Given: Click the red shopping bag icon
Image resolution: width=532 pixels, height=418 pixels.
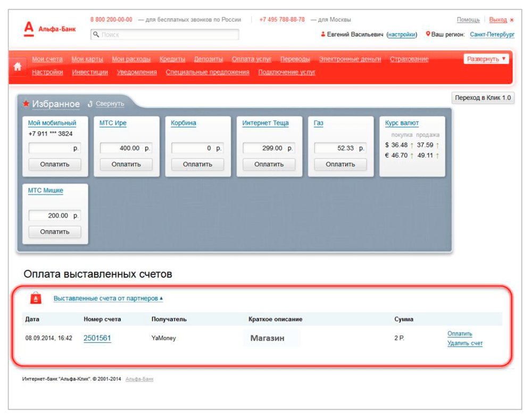Looking at the screenshot, I should coord(36,298).
